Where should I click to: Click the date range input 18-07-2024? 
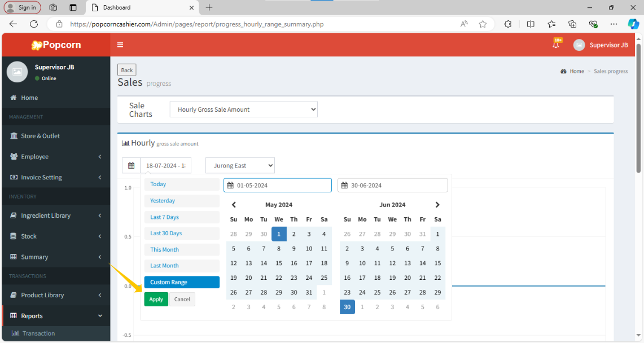[165, 165]
